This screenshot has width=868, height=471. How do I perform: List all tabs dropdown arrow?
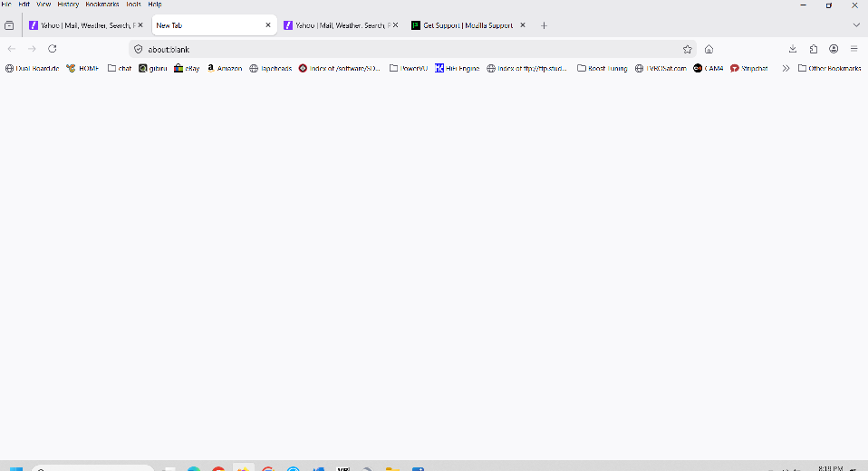[856, 25]
